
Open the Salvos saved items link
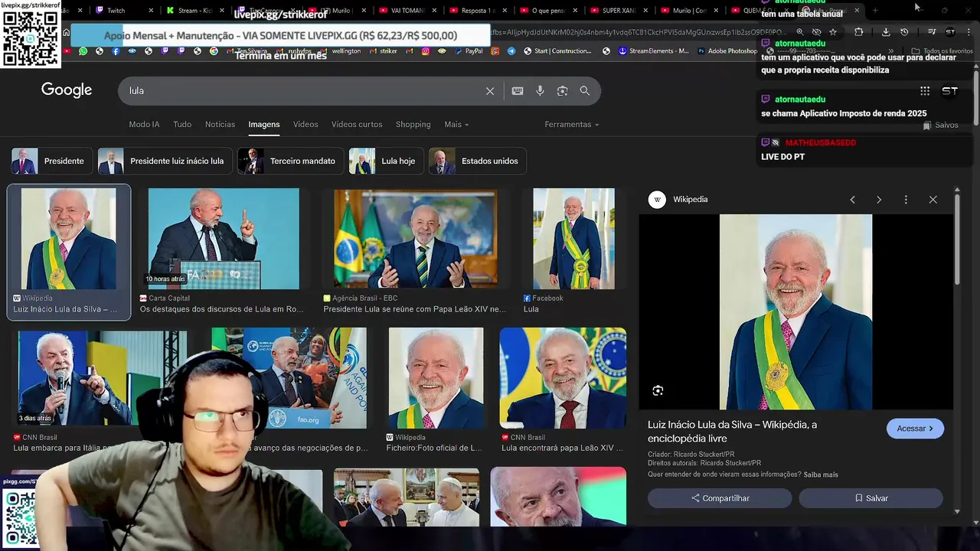941,126
